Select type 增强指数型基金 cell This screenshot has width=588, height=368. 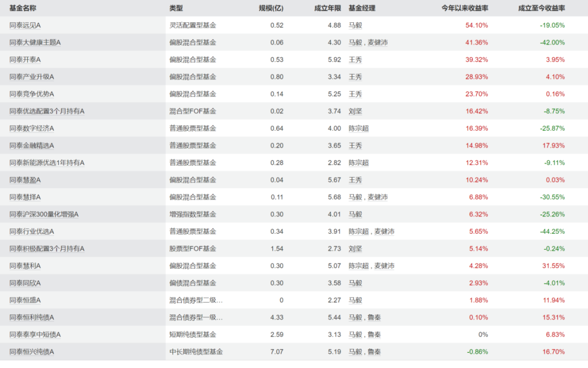tap(193, 214)
